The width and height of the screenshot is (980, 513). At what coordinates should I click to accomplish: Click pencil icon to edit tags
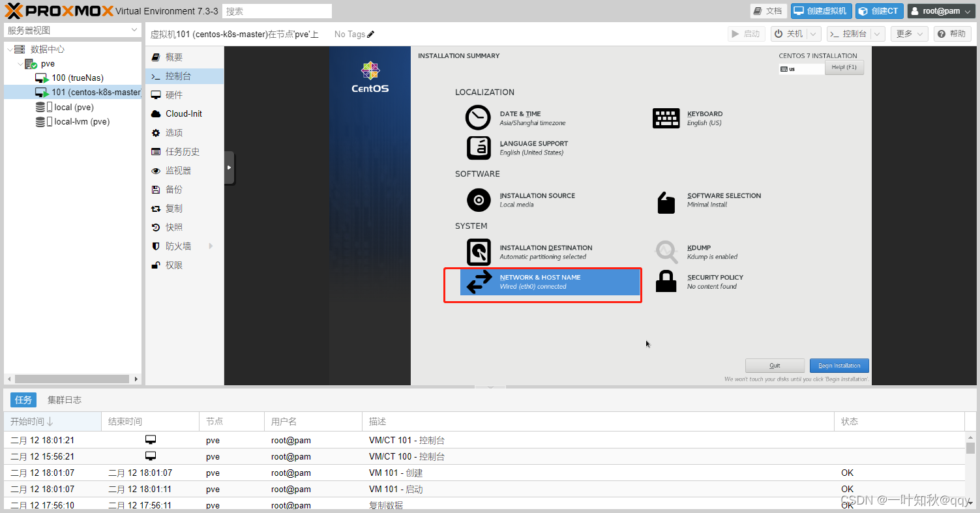(371, 34)
